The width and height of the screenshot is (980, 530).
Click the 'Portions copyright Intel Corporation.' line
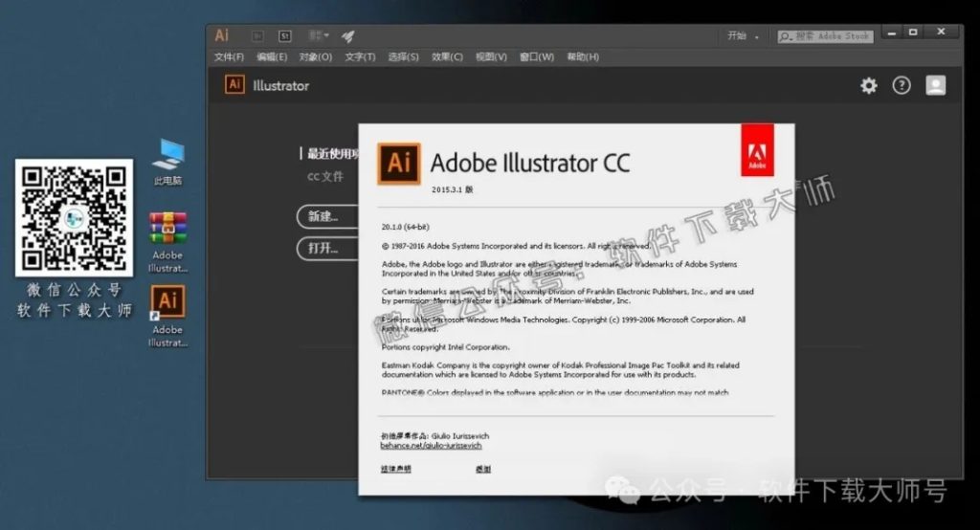[x=446, y=347]
